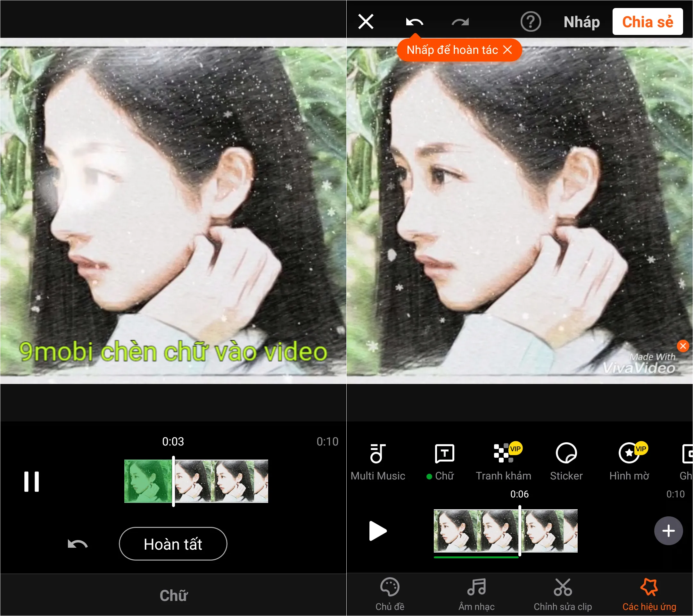This screenshot has height=616, width=693.
Task: Dismiss the Nhấp để hoàn tác tooltip
Action: coord(507,50)
